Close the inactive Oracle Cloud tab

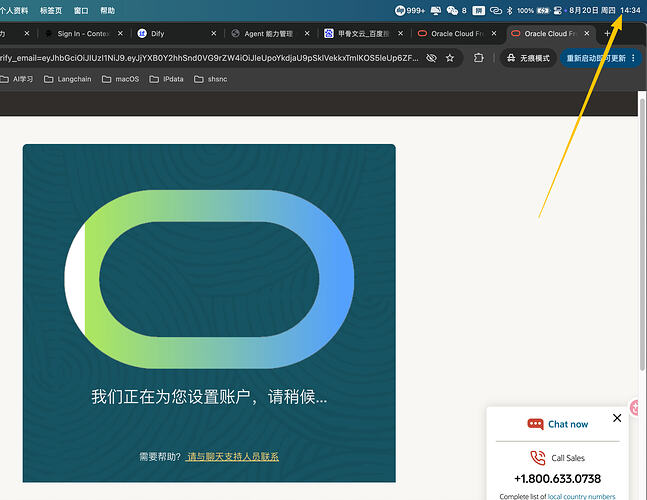click(494, 33)
